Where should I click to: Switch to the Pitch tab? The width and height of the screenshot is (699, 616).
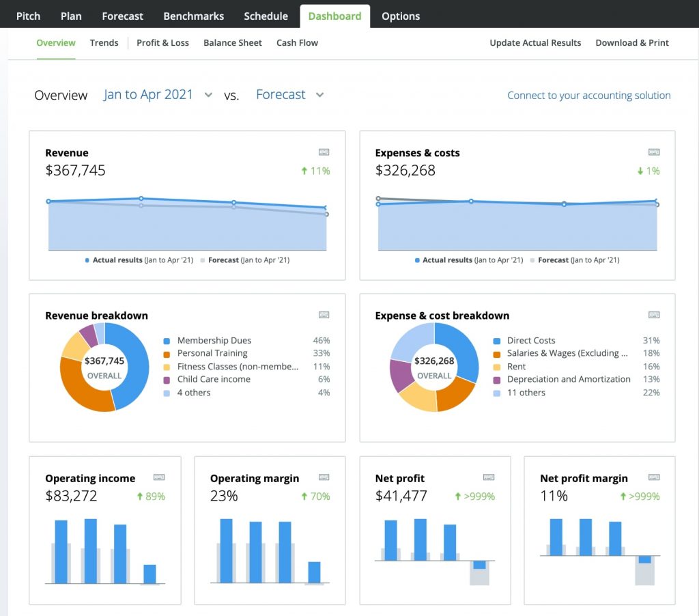pos(28,16)
